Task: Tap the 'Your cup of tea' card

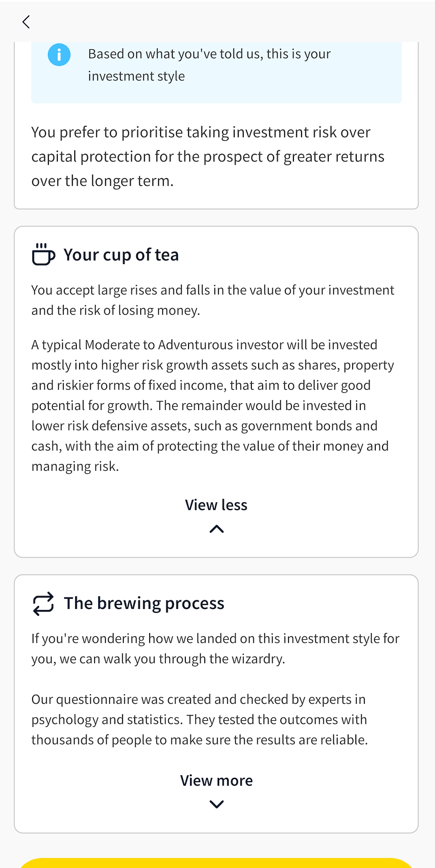Action: point(216,392)
